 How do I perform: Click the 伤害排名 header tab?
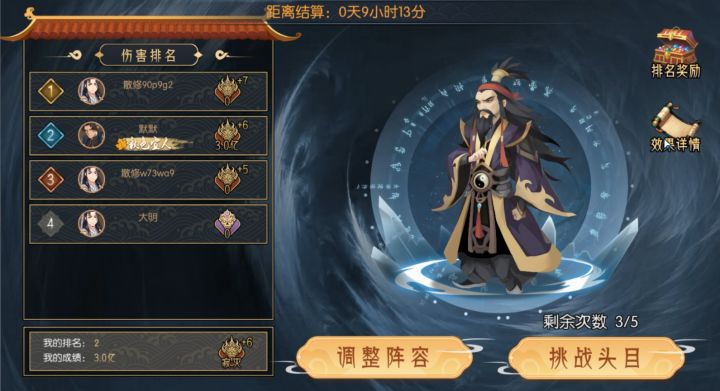coord(148,56)
